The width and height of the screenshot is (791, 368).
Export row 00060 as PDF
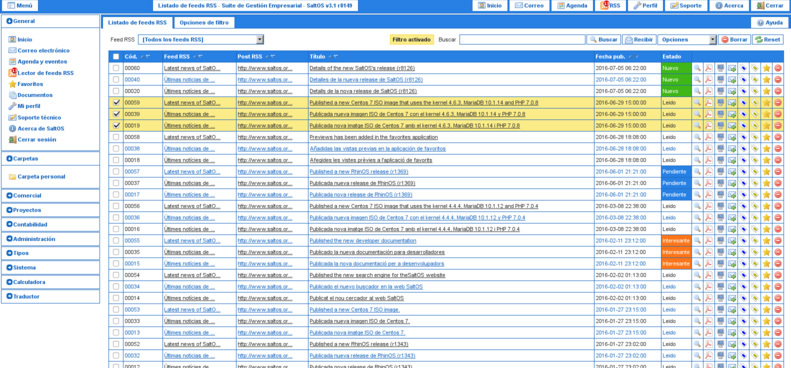point(709,68)
